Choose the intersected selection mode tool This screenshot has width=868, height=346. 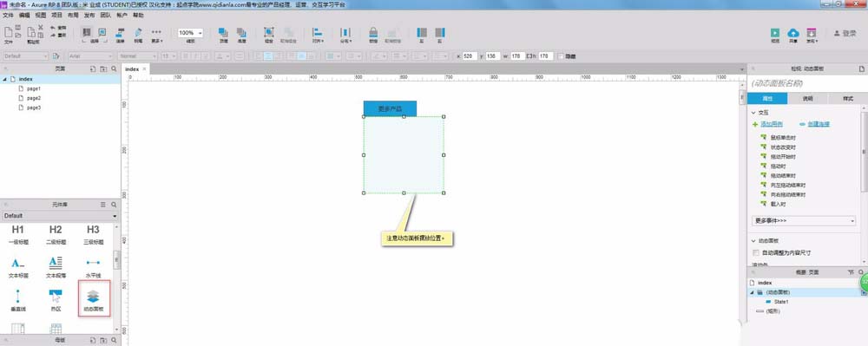pyautogui.click(x=86, y=32)
